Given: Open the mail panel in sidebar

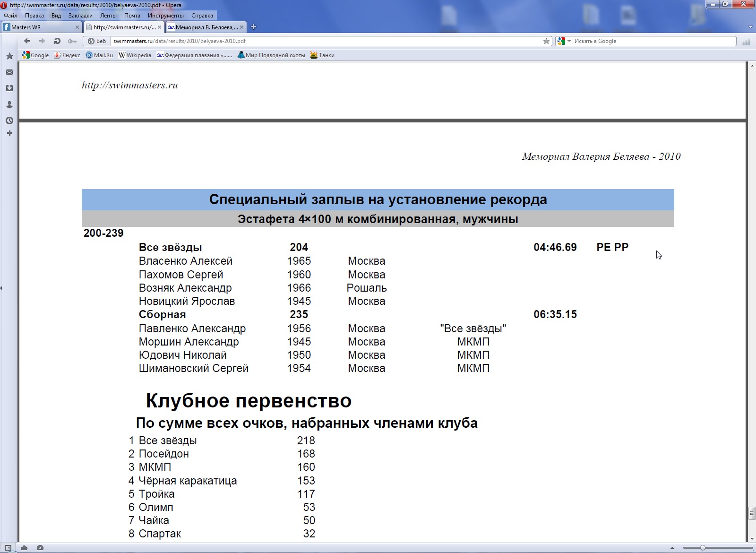Looking at the screenshot, I should click(x=9, y=72).
